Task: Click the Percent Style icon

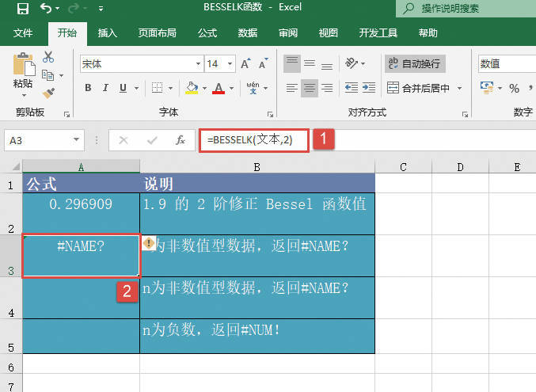Action: (514, 88)
